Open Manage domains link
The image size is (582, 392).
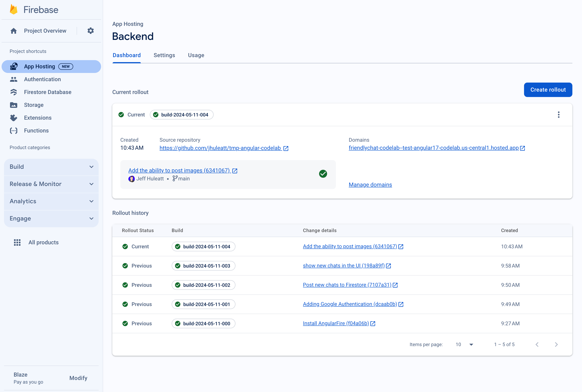point(370,184)
